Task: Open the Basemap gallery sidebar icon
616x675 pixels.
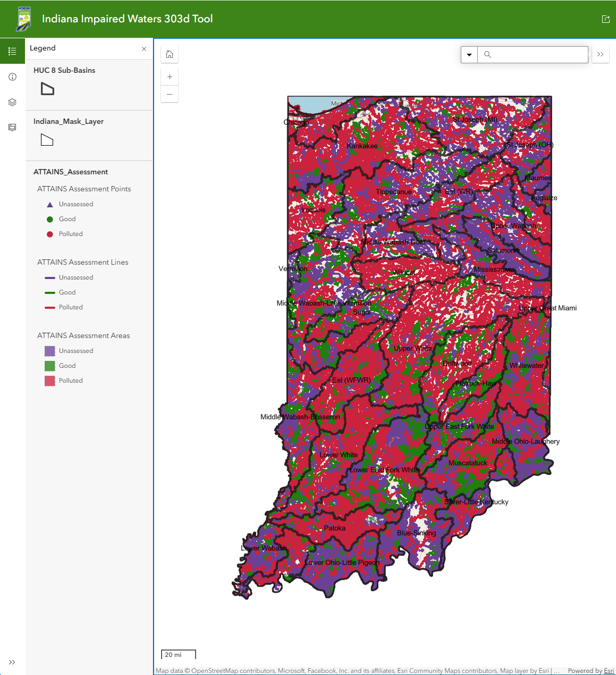Action: click(12, 128)
